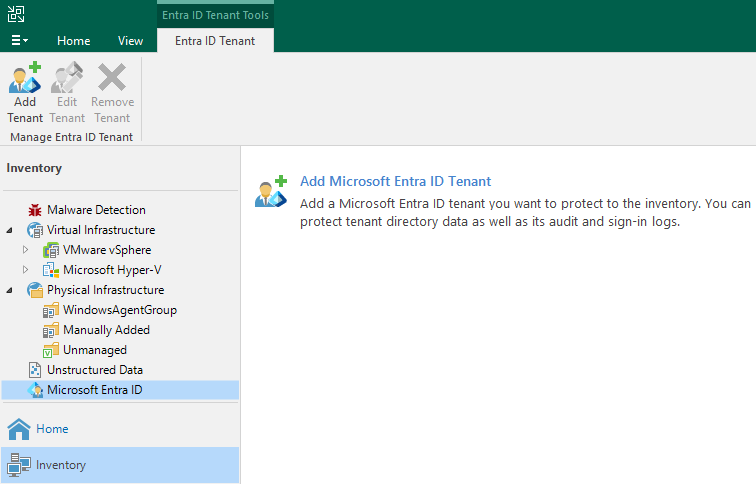
Task: Click the Manage Entra ID Tenant group label
Action: [71, 137]
